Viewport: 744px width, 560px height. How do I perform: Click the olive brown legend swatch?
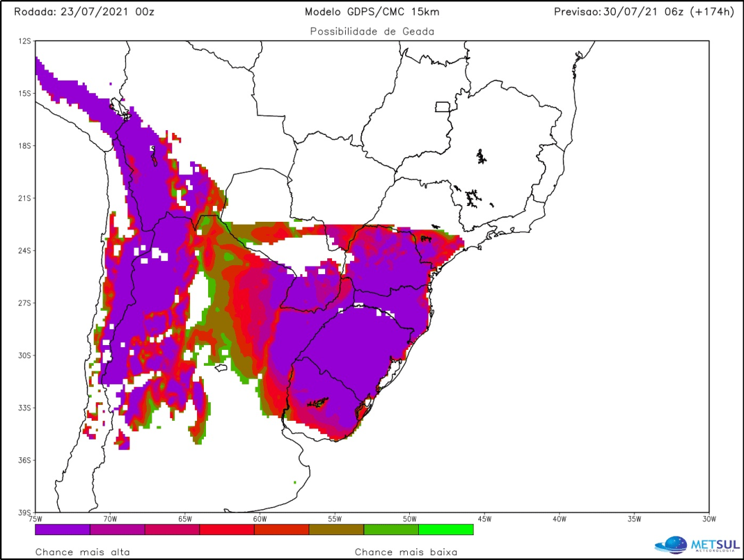click(x=336, y=530)
